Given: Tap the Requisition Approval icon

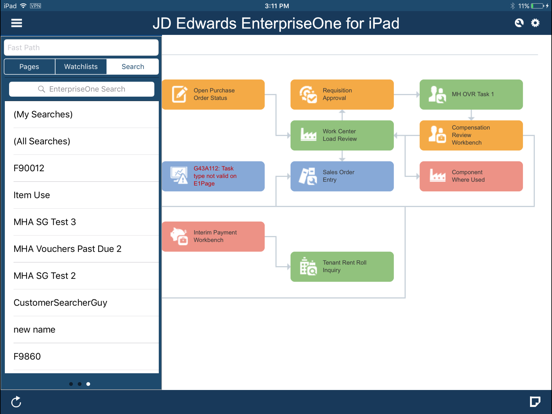Looking at the screenshot, I should [x=308, y=94].
